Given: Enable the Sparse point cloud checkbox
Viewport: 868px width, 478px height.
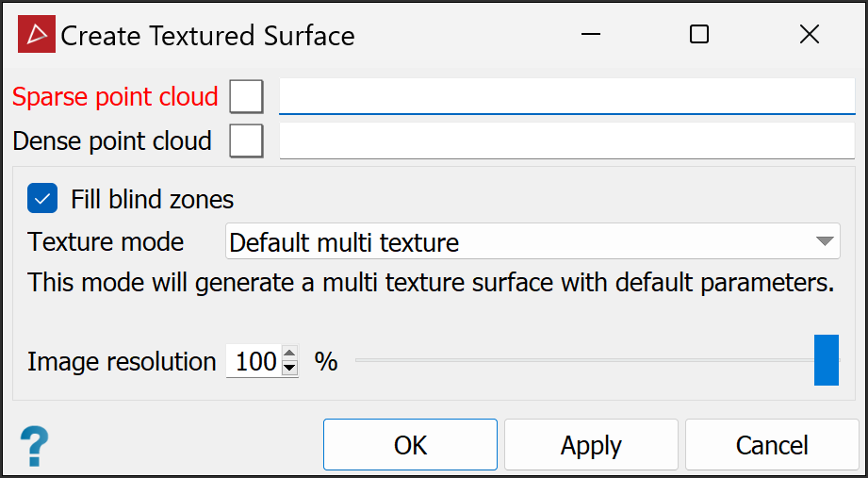Looking at the screenshot, I should [x=246, y=96].
